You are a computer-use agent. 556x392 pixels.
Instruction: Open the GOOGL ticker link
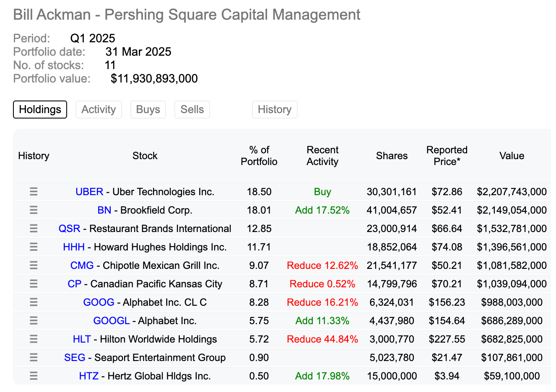click(112, 321)
